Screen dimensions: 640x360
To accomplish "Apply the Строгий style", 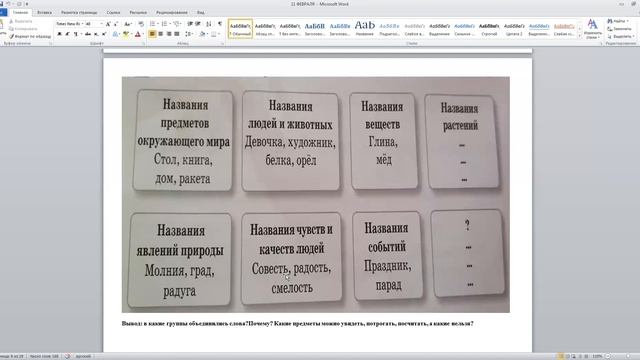I will pyautogui.click(x=489, y=29).
